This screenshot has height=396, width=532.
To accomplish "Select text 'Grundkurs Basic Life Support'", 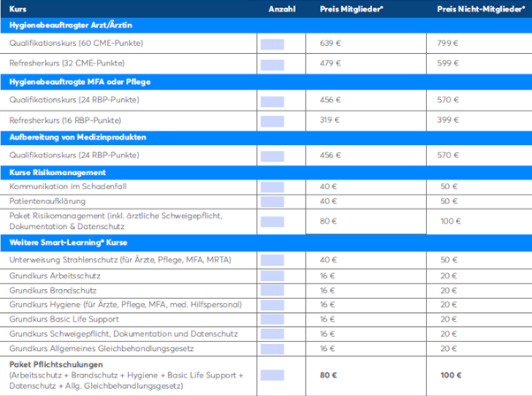I will (x=64, y=319).
